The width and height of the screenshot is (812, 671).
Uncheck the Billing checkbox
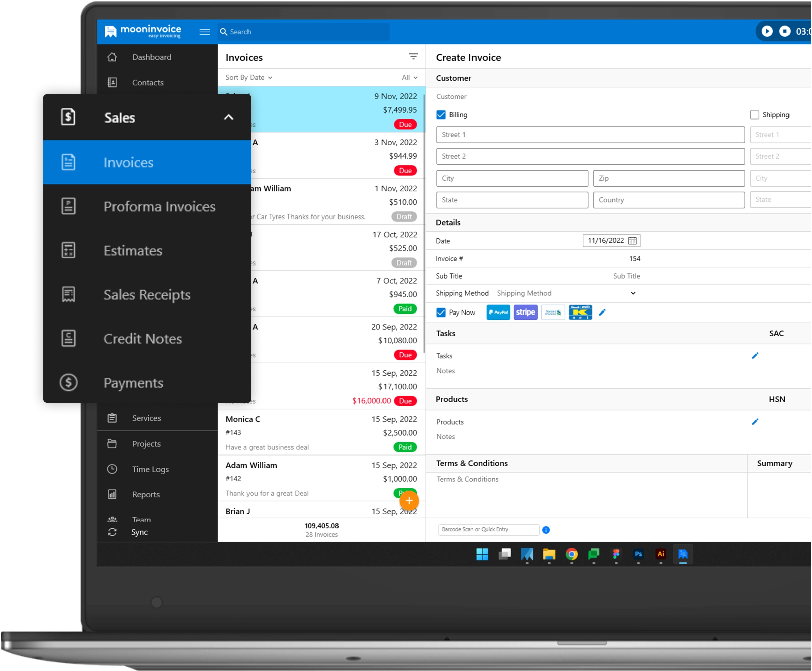coord(441,115)
